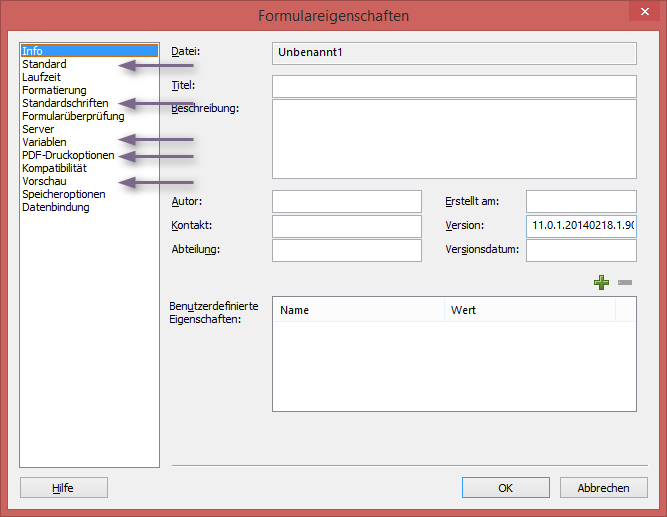The height and width of the screenshot is (517, 667).
Task: Click the Autor input field
Action: click(346, 201)
